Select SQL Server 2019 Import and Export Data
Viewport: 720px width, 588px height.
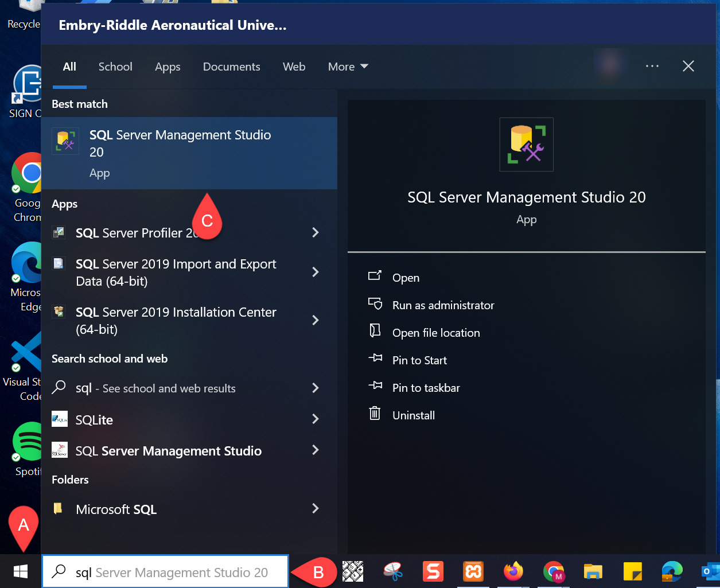point(176,272)
